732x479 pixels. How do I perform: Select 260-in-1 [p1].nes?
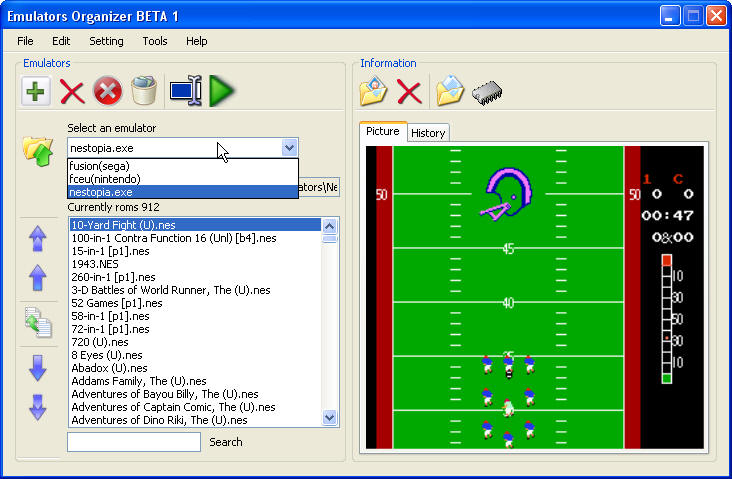(x=195, y=277)
